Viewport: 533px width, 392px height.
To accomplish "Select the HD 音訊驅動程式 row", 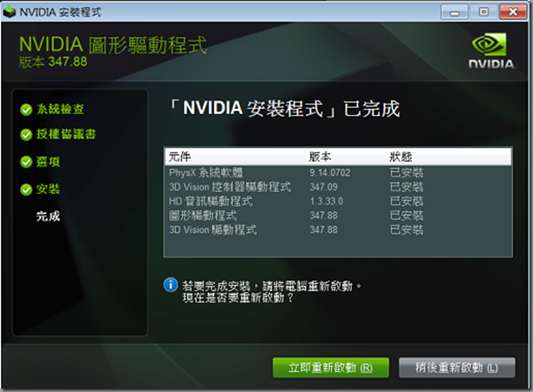I will [x=338, y=201].
